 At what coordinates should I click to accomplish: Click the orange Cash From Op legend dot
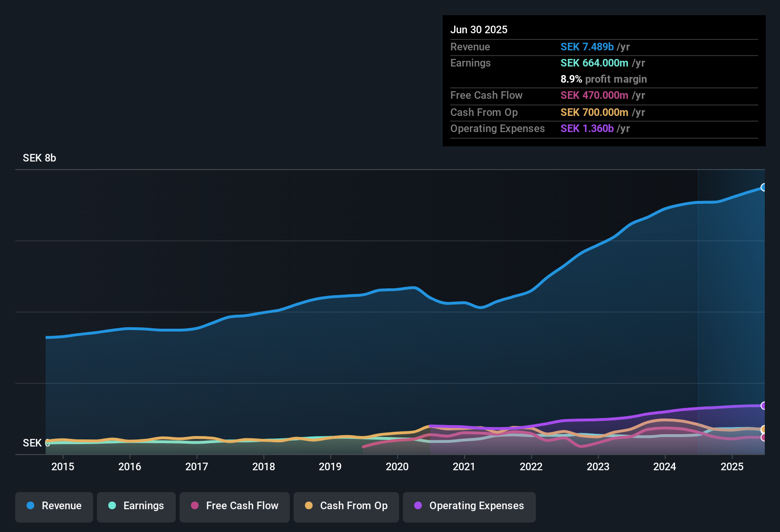pos(308,506)
